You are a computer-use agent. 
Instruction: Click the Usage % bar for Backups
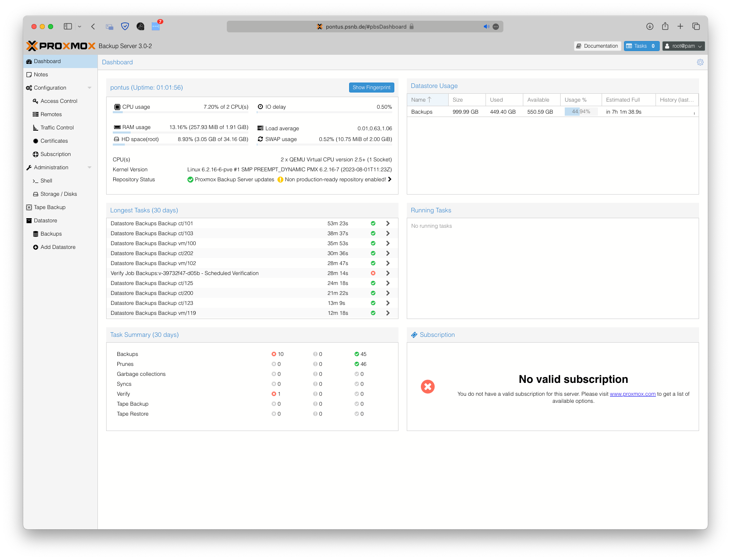pos(581,112)
